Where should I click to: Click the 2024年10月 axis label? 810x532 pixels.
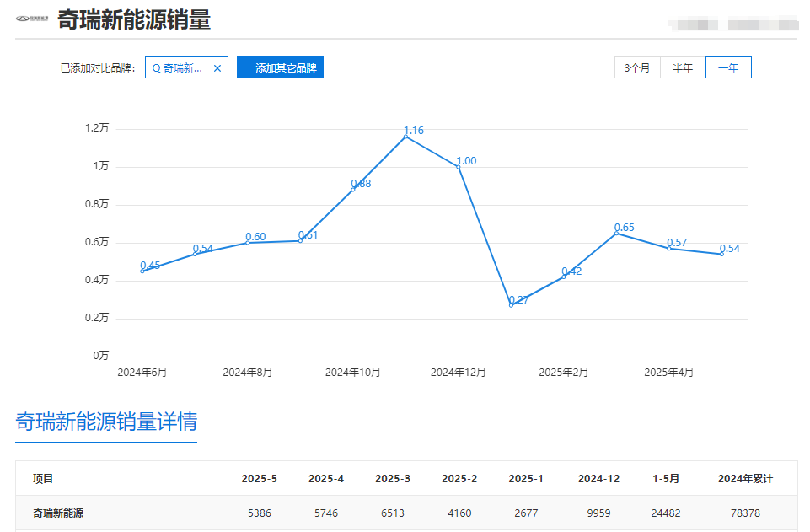click(x=353, y=373)
